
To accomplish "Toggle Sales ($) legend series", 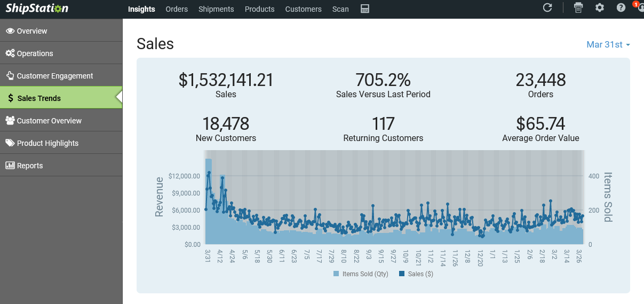I will point(420,274).
